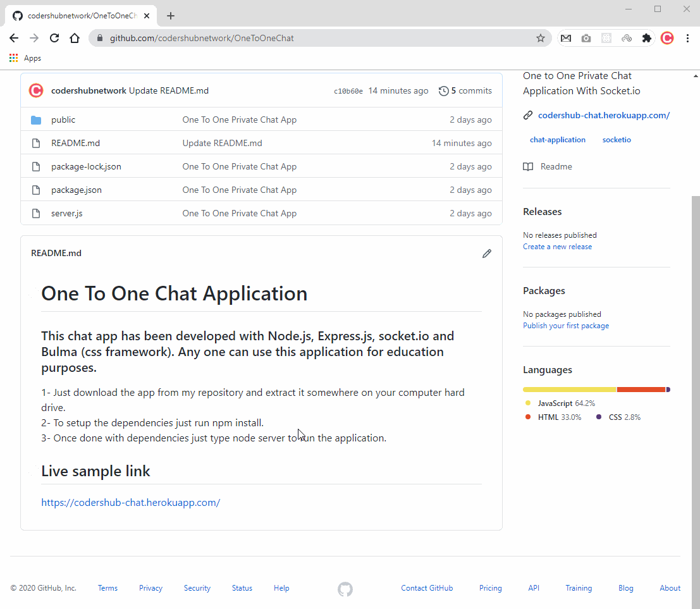Open the public folder
Image resolution: width=700 pixels, height=609 pixels.
63,120
